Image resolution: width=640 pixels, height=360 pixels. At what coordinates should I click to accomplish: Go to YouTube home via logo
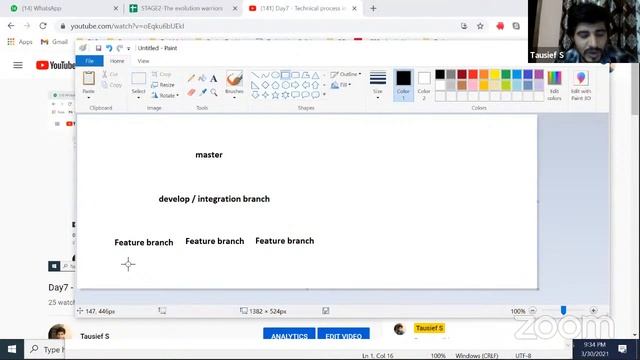click(x=56, y=65)
